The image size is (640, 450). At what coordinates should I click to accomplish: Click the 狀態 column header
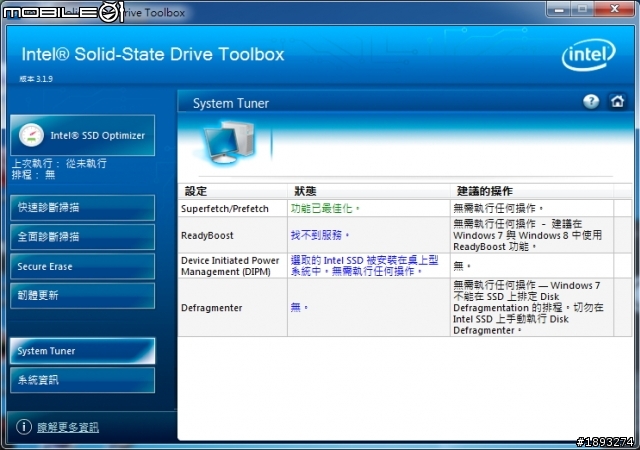[369, 191]
